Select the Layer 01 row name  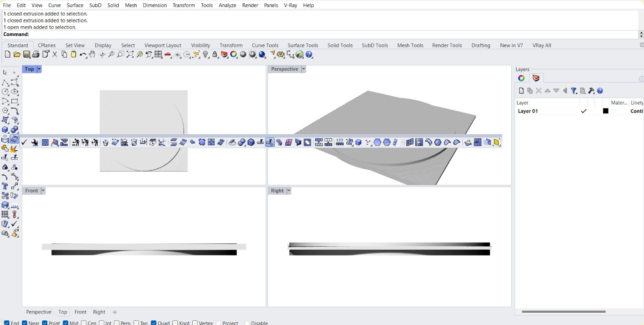[528, 111]
